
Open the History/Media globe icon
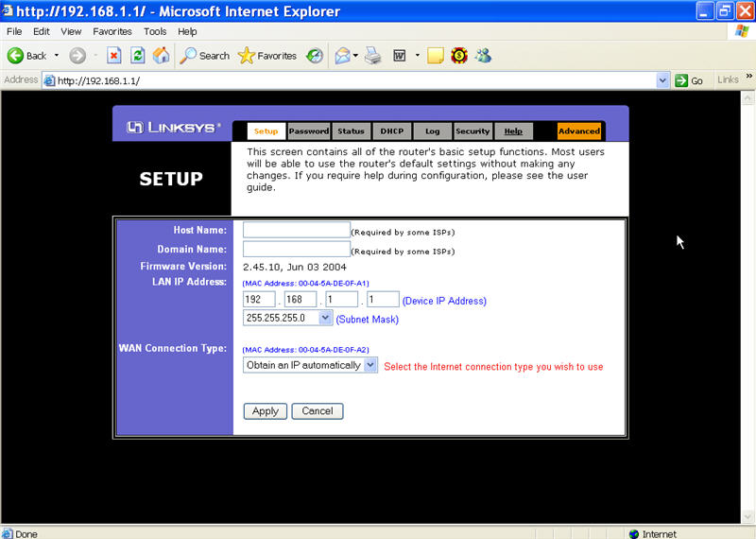click(x=315, y=56)
